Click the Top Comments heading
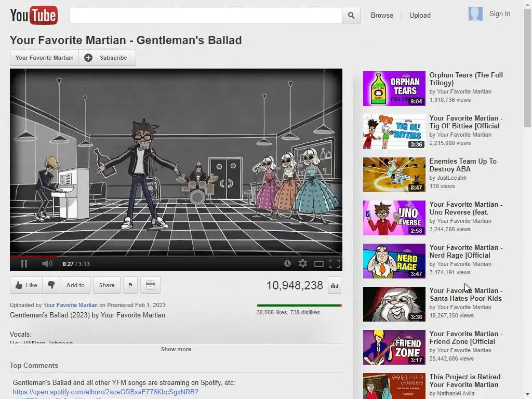 tap(34, 365)
